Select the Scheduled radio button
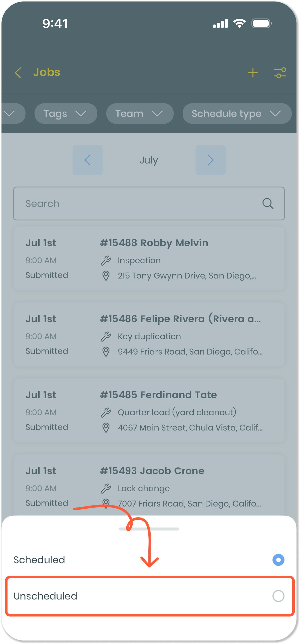300x644 pixels. [x=278, y=560]
